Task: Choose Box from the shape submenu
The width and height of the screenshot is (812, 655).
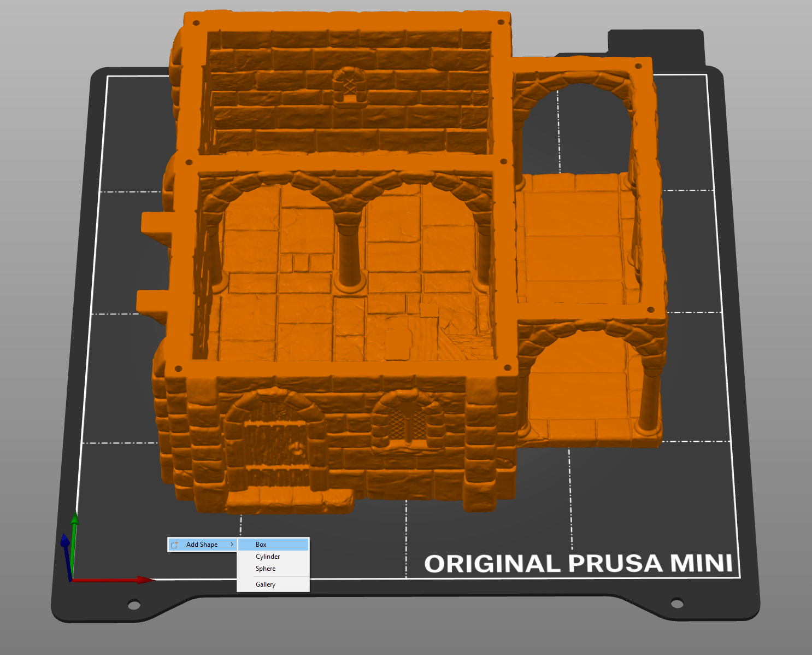Action: (x=273, y=545)
